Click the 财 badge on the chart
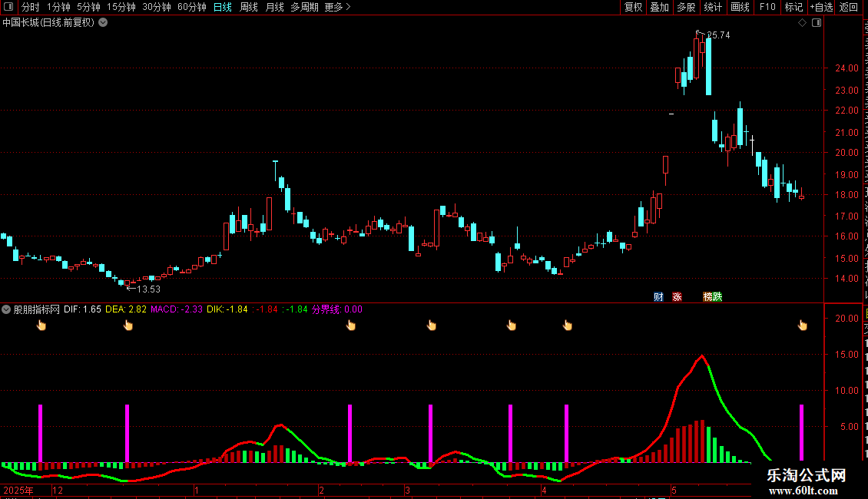This screenshot has width=868, height=499. tap(658, 296)
